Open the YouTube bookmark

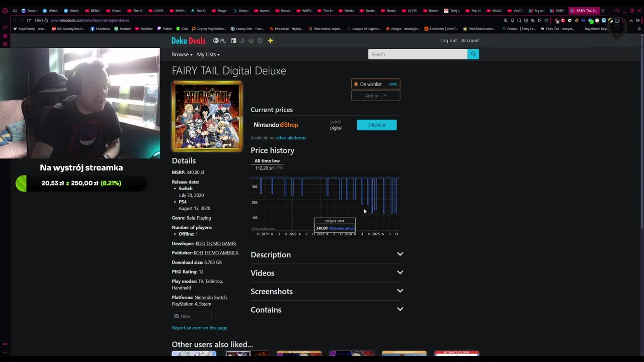pyautogui.click(x=143, y=29)
